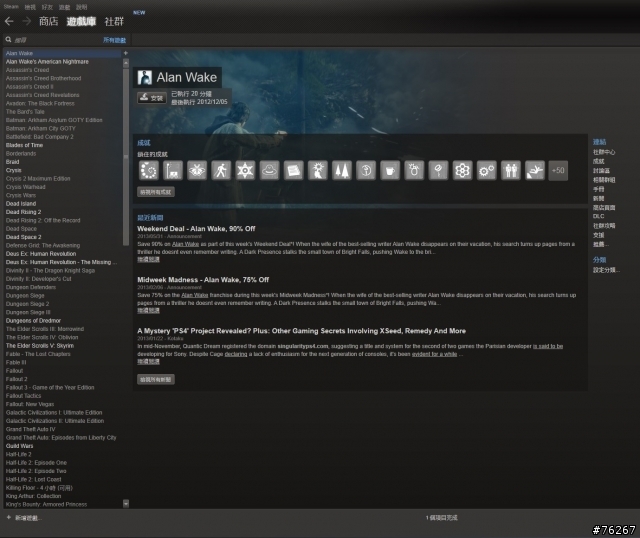Select Fallout 3 Game of the Year Edition
Image resolution: width=640 pixels, height=538 pixels.
(50, 388)
